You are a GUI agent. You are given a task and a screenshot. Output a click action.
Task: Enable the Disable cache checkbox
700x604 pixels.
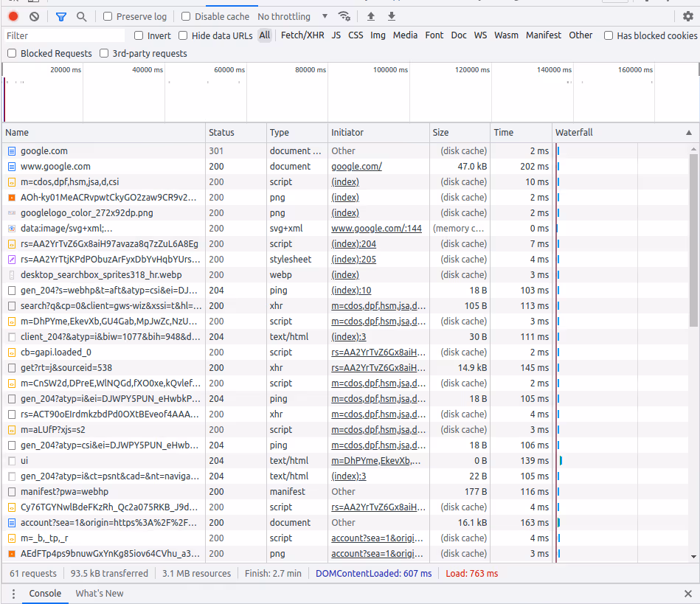coord(186,16)
